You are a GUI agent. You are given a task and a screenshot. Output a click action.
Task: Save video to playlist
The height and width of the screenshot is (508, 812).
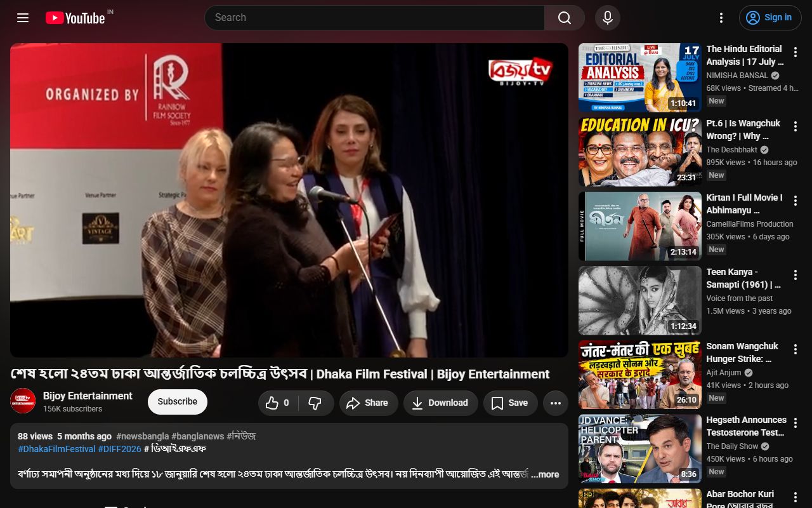[x=510, y=403]
